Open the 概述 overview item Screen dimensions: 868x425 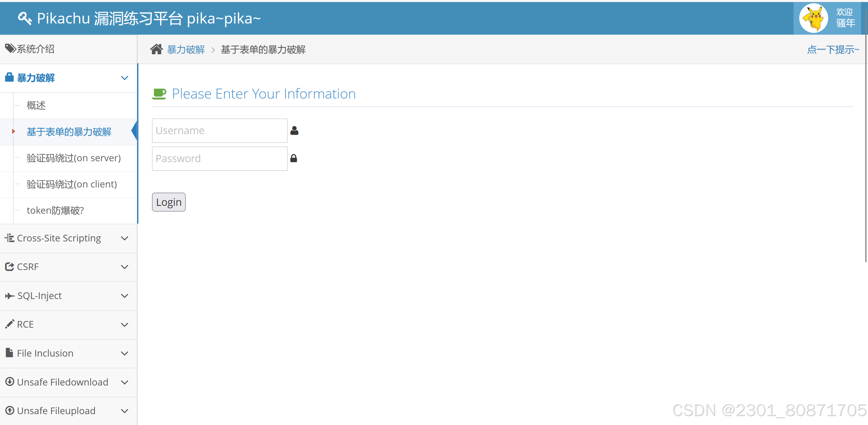tap(36, 105)
